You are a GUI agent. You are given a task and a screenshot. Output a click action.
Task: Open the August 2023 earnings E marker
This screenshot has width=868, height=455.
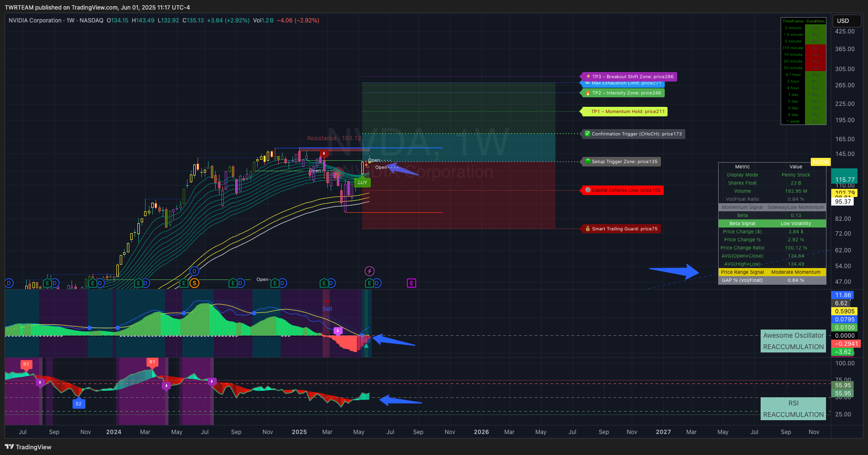[47, 283]
